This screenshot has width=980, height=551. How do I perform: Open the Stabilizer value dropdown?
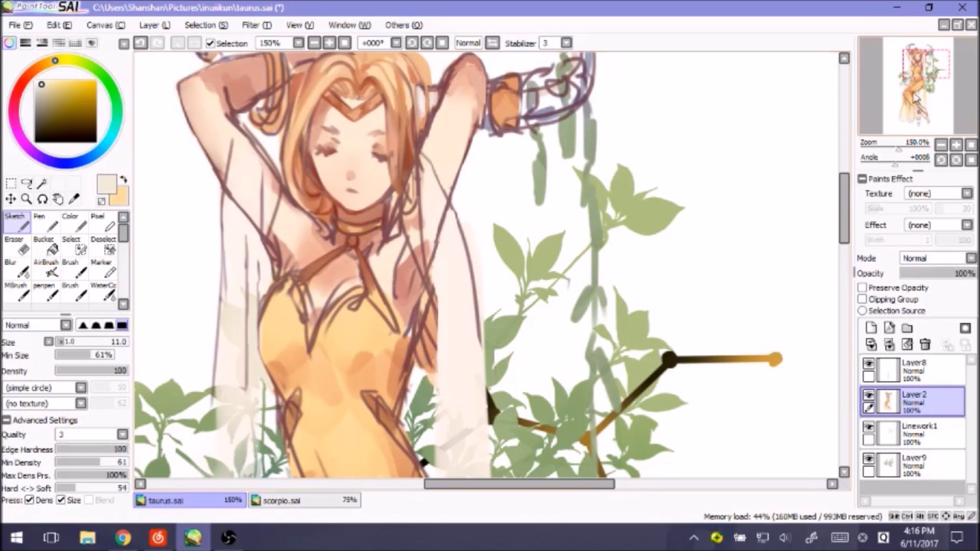(566, 43)
